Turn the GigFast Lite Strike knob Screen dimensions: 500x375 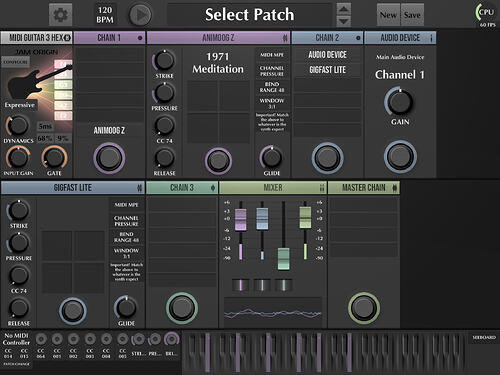(18, 210)
